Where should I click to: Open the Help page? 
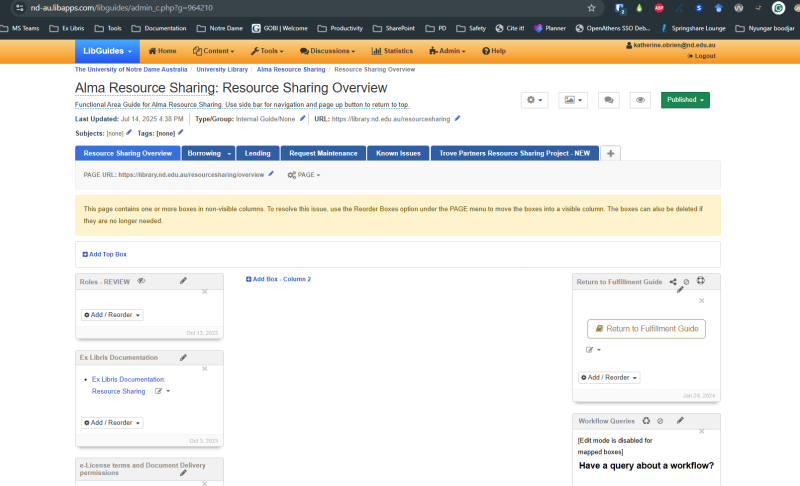click(494, 51)
